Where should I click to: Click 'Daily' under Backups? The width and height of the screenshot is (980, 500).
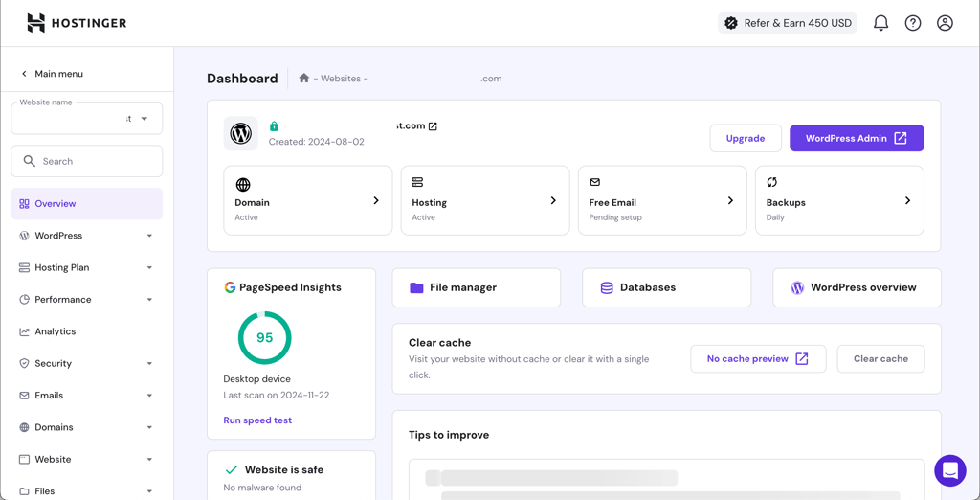tap(775, 217)
